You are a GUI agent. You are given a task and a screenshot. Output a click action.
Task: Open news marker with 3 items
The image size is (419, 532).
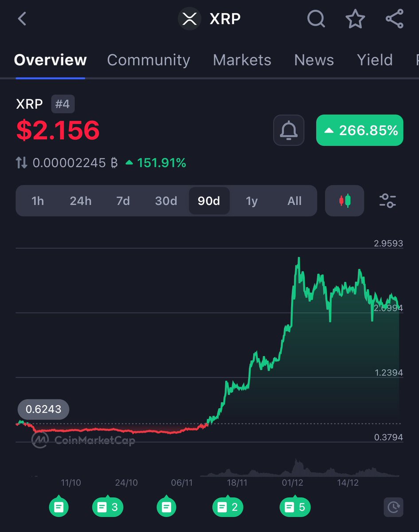tap(107, 506)
